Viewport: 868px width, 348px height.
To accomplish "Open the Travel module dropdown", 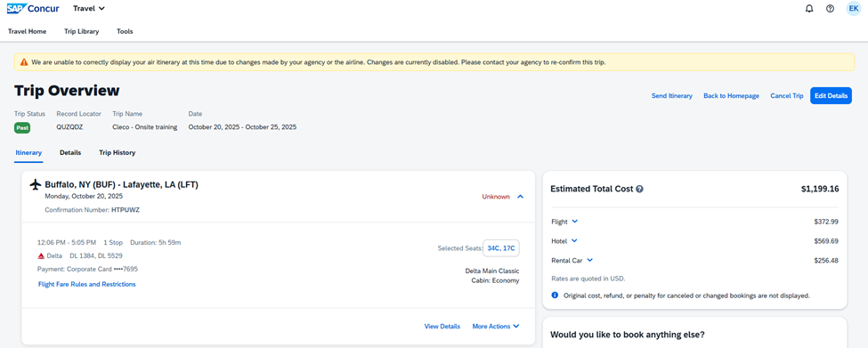I will 88,8.
